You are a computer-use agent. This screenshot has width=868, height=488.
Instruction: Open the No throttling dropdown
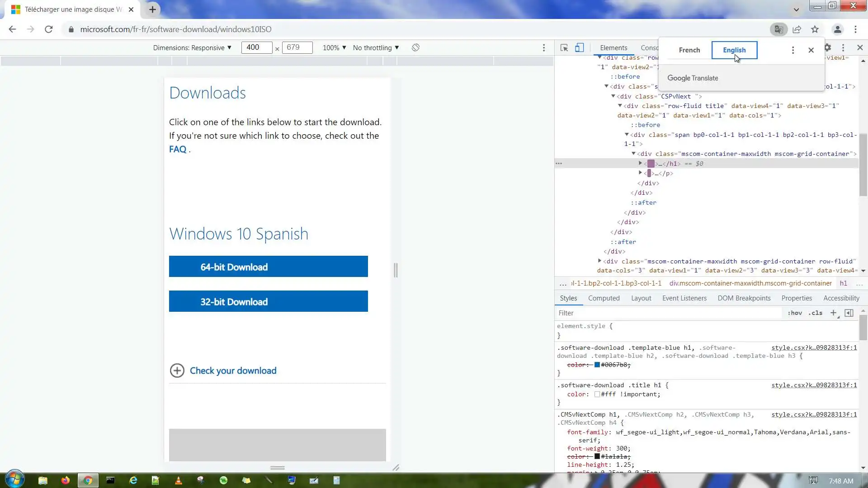click(376, 48)
